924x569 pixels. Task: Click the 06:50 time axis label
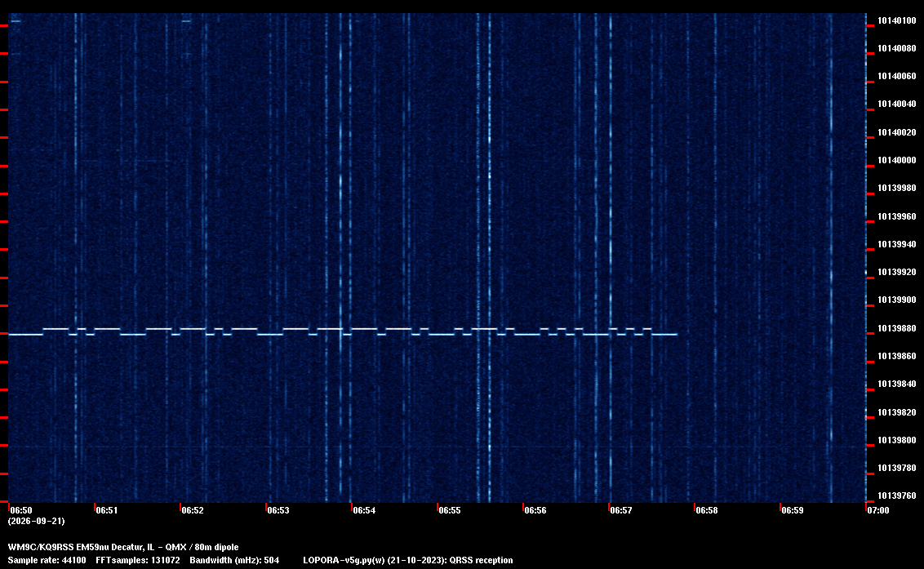21,510
